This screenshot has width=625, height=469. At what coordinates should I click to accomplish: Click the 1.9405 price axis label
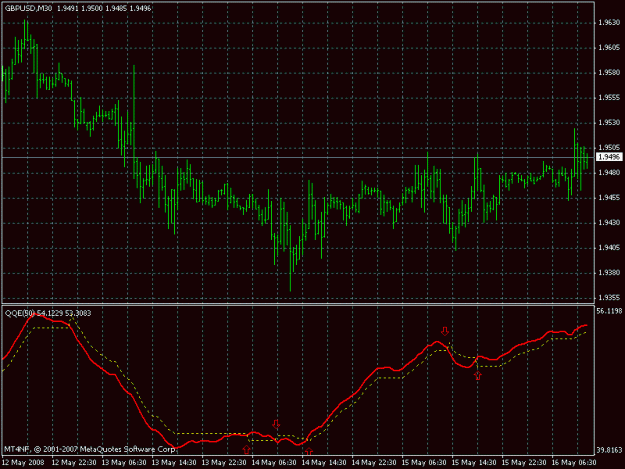tap(609, 247)
